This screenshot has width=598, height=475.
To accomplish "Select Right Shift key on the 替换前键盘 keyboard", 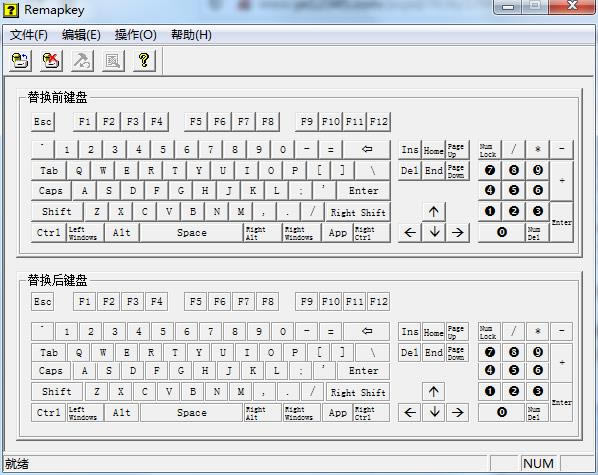I will pyautogui.click(x=358, y=212).
